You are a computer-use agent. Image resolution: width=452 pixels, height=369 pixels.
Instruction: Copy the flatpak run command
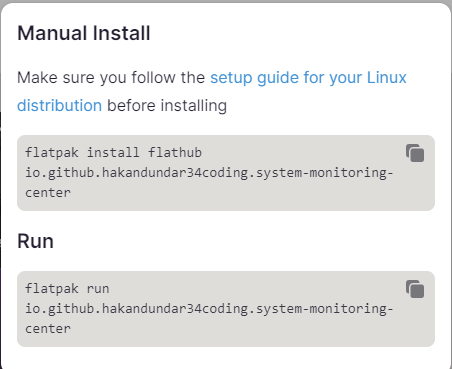point(415,289)
